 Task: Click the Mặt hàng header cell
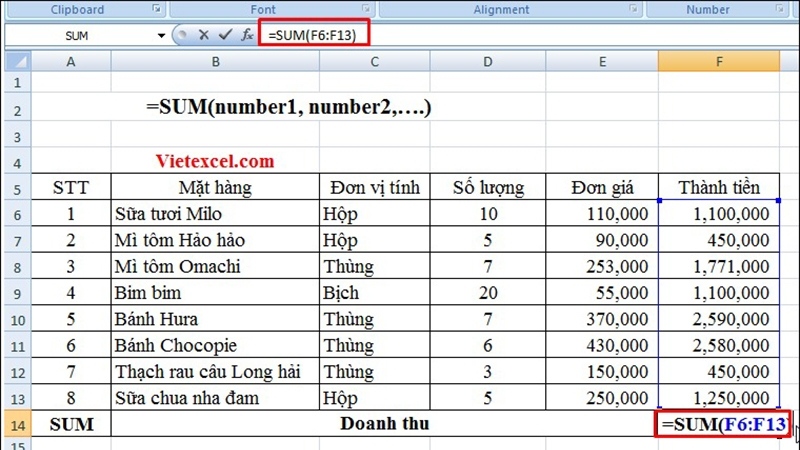215,187
